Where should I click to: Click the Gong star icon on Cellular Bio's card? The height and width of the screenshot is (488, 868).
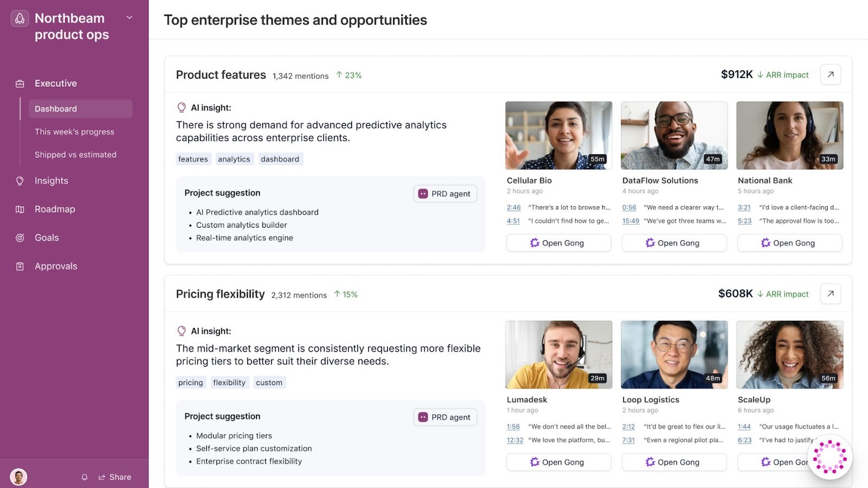coord(534,243)
